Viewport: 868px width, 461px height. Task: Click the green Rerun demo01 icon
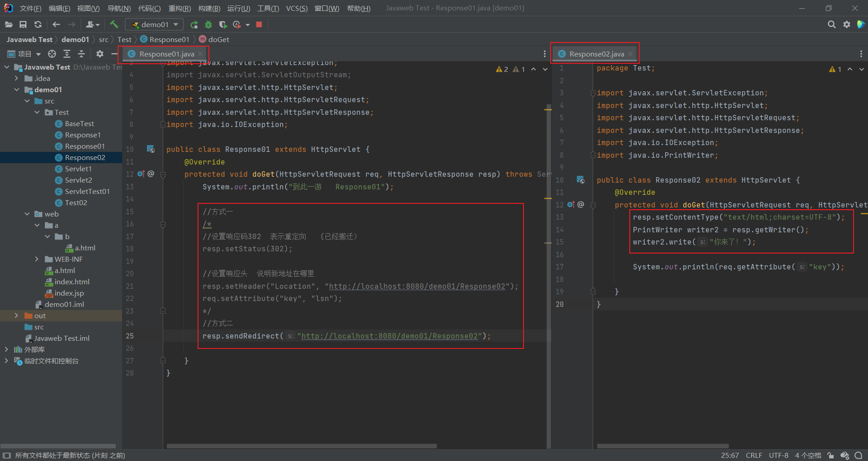(x=194, y=24)
